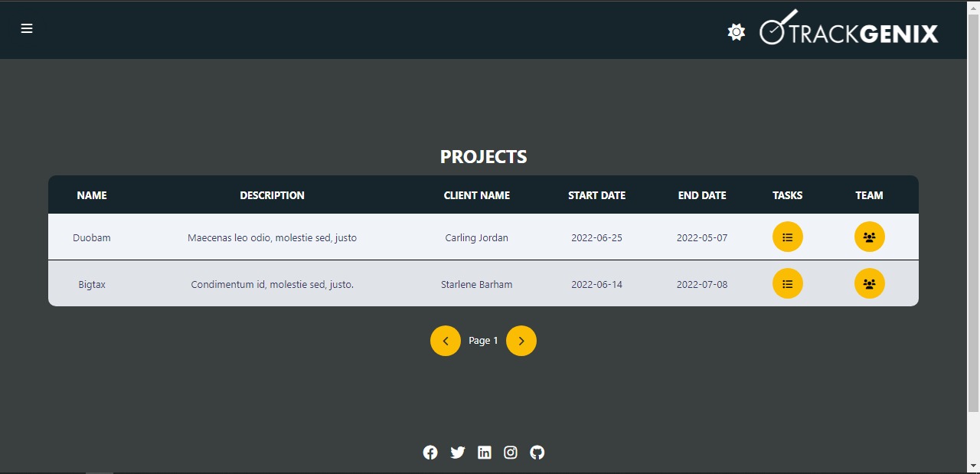Click the Start Date column header
Screen dimensions: 980x474
click(596, 195)
